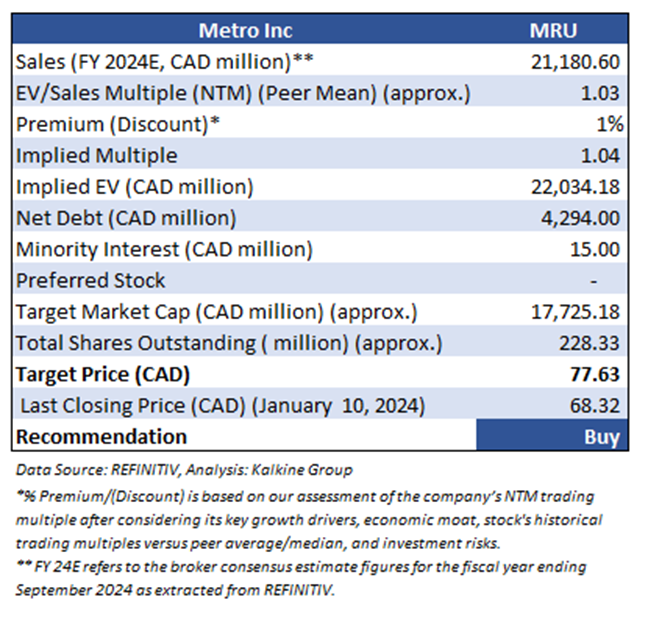The width and height of the screenshot is (648, 625).
Task: Click the peer mean value 1.03
Action: coord(600,93)
